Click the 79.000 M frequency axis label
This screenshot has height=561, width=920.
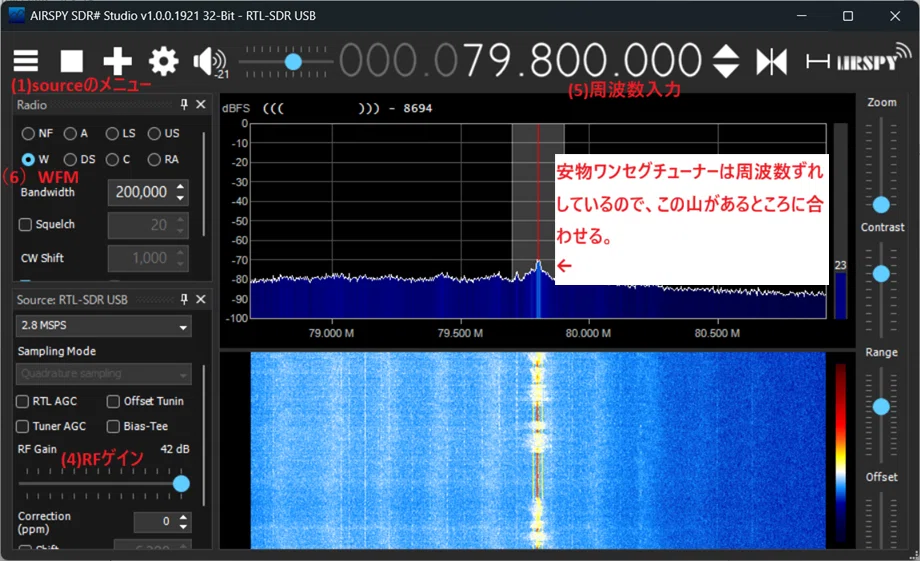click(331, 333)
